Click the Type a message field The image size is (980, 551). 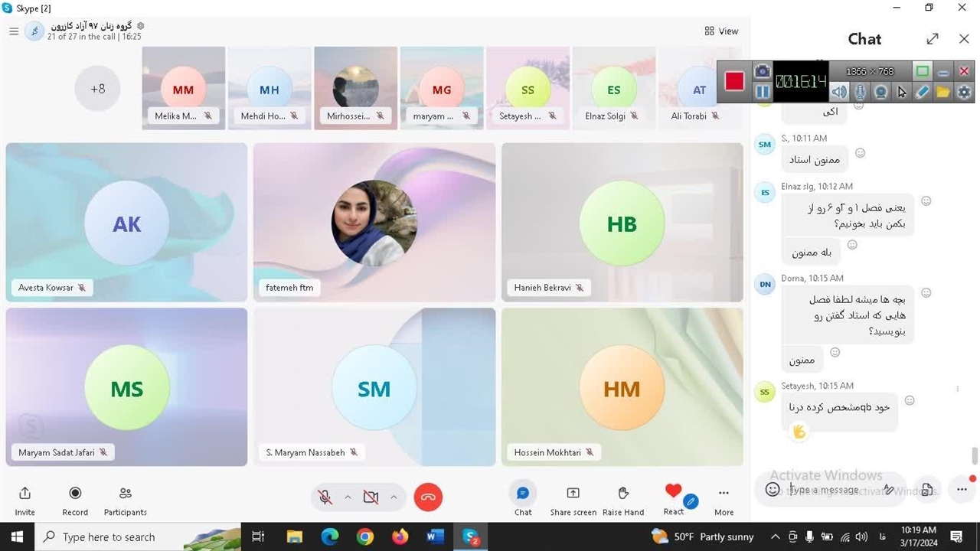click(827, 490)
